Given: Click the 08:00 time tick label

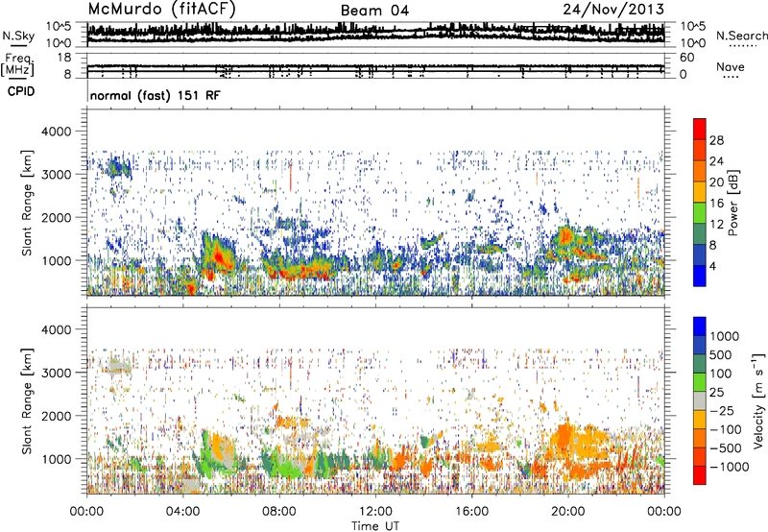Looking at the screenshot, I should (x=278, y=512).
